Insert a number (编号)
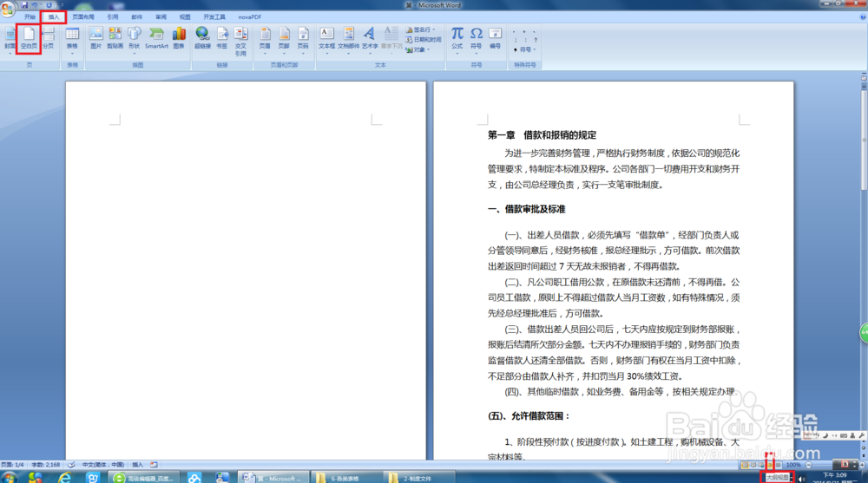Screen dimensions: 868x483 (x=495, y=39)
